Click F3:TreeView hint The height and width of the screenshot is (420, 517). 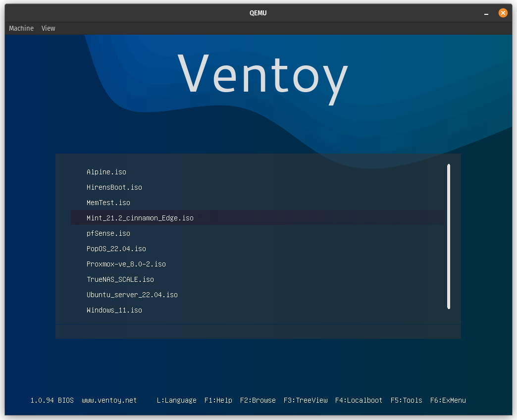tap(306, 400)
